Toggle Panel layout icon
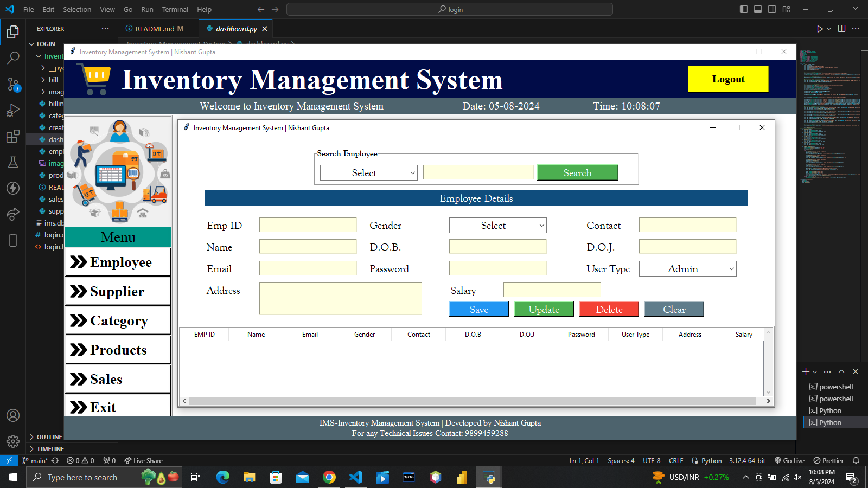 click(x=758, y=9)
